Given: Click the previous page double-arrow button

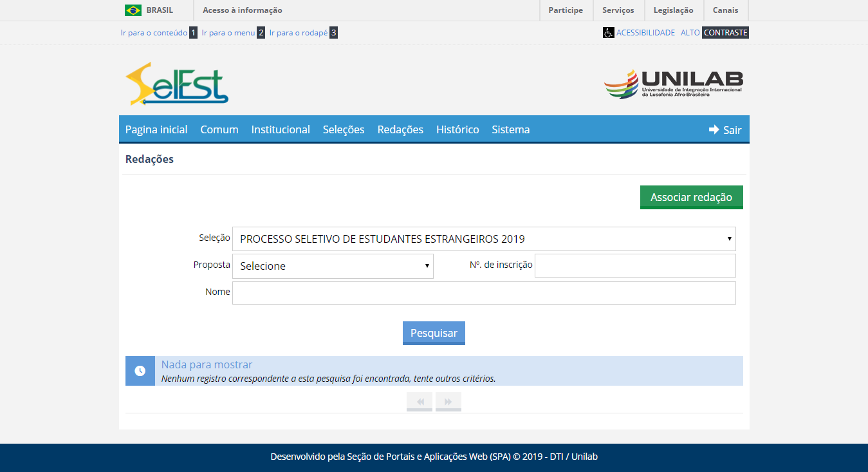Looking at the screenshot, I should coord(419,401).
